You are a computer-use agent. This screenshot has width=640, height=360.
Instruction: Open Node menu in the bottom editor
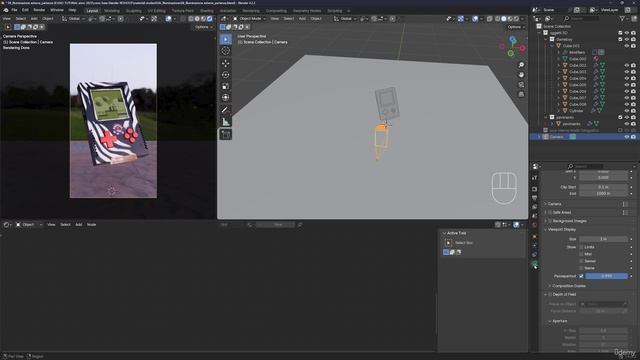click(x=91, y=225)
